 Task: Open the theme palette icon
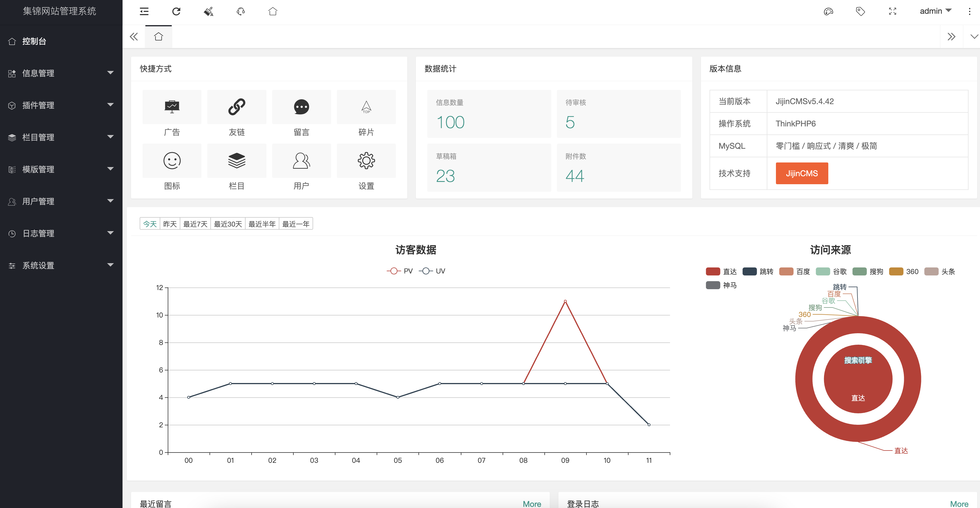pyautogui.click(x=829, y=11)
